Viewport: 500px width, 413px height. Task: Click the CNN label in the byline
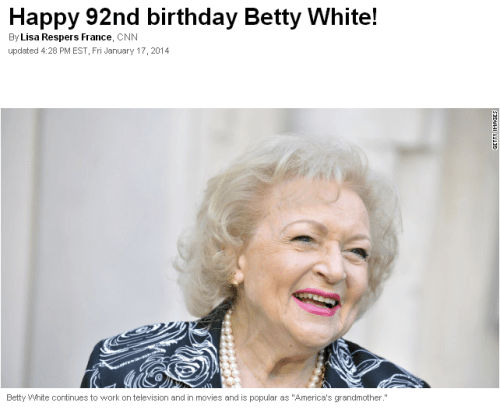coord(127,37)
